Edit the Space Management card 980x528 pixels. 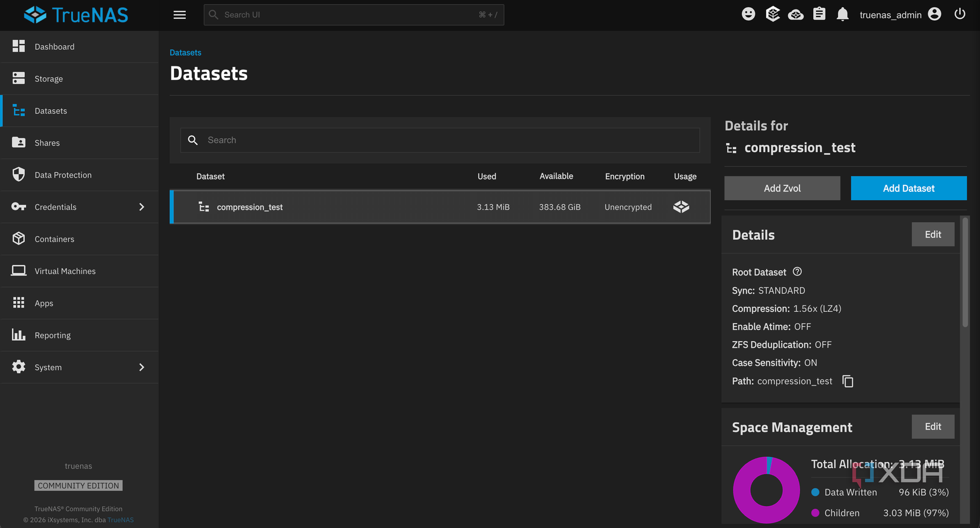pos(933,426)
